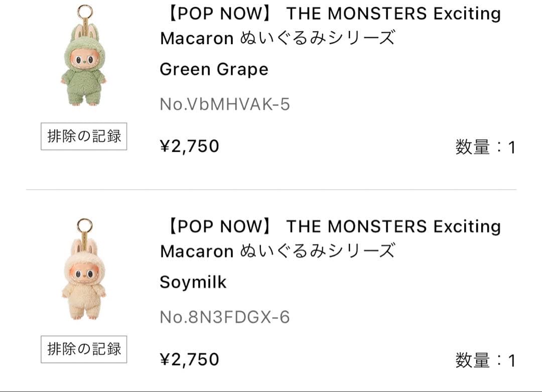Click the divider between the two items

click(271, 189)
